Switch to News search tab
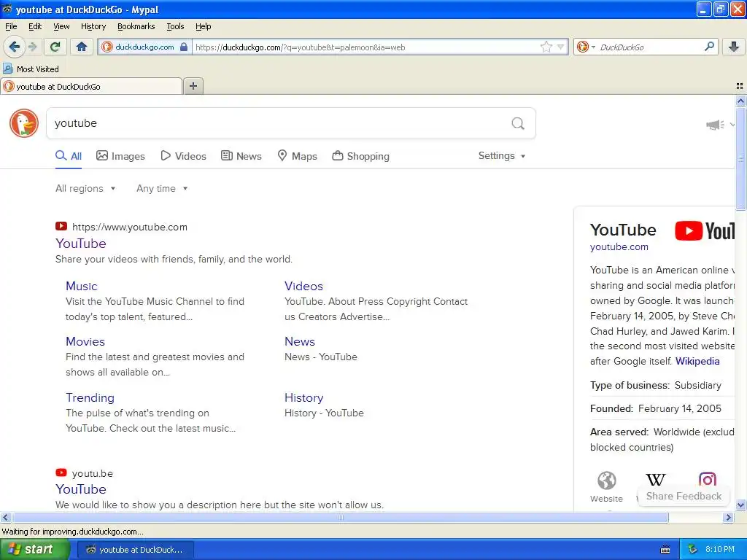This screenshot has width=747, height=560. 241,156
